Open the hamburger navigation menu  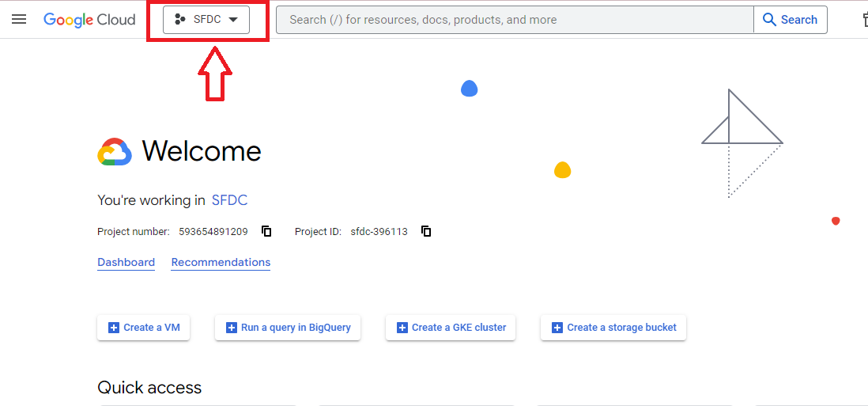19,19
